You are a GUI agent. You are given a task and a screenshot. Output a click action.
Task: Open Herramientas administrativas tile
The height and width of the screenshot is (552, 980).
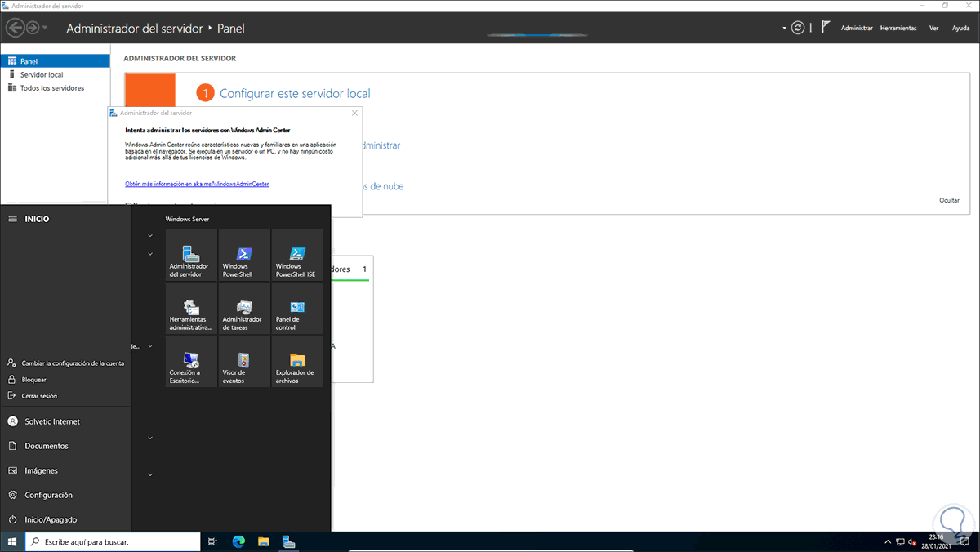pyautogui.click(x=191, y=309)
